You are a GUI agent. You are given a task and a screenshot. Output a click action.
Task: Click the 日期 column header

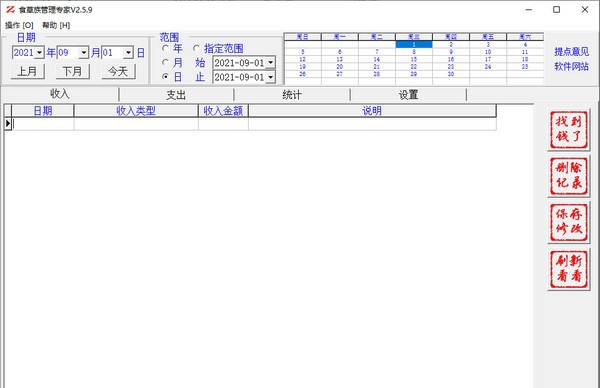pos(42,111)
